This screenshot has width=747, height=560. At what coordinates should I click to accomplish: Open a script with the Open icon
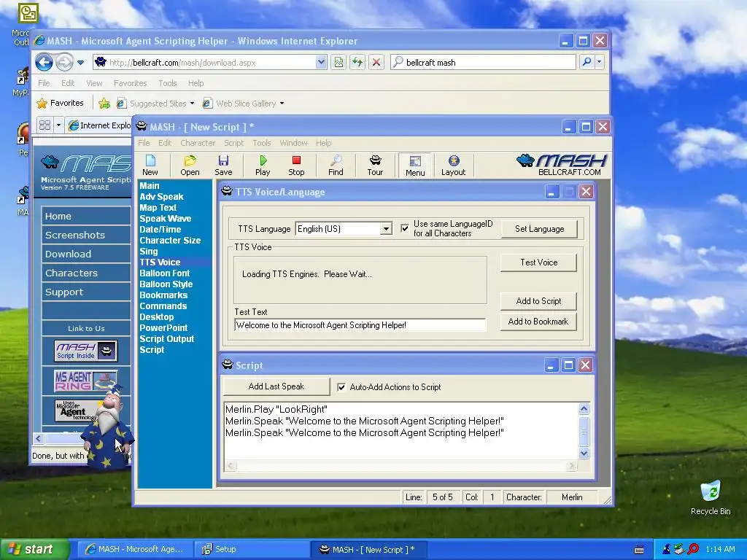tap(190, 166)
